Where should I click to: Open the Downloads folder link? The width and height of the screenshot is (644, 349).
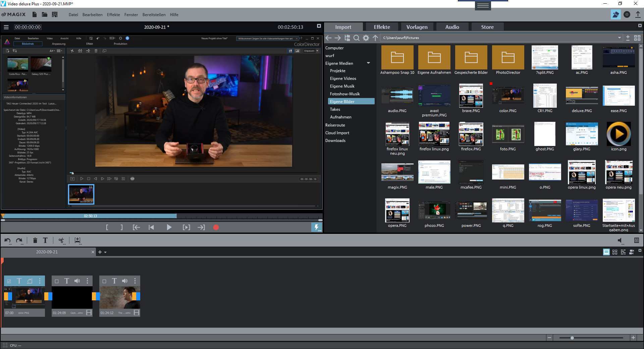pyautogui.click(x=335, y=141)
